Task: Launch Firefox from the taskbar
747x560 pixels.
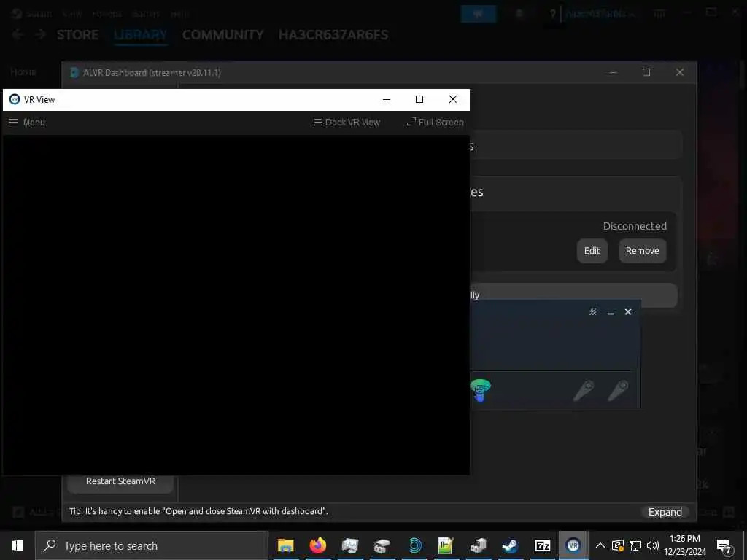Action: pyautogui.click(x=318, y=545)
